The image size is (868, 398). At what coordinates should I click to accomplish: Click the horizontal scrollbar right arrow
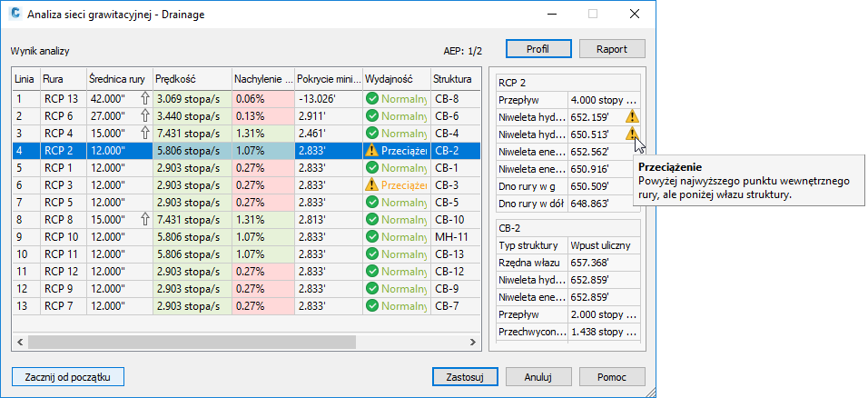click(473, 342)
